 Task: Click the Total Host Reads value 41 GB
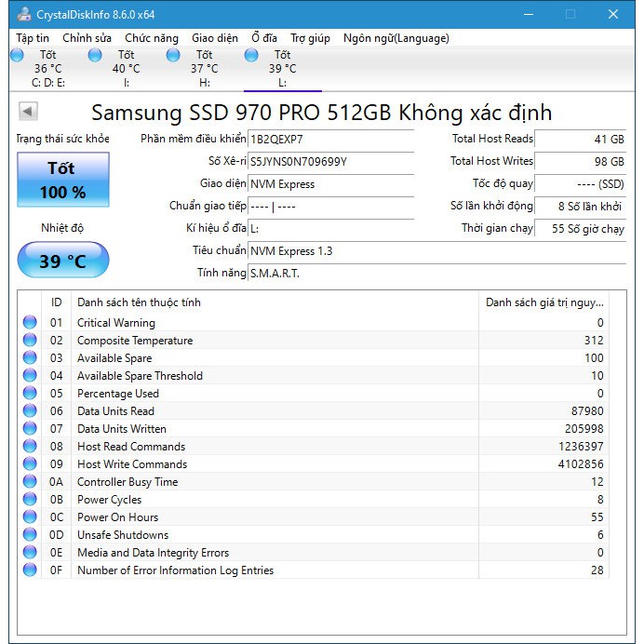pos(581,140)
